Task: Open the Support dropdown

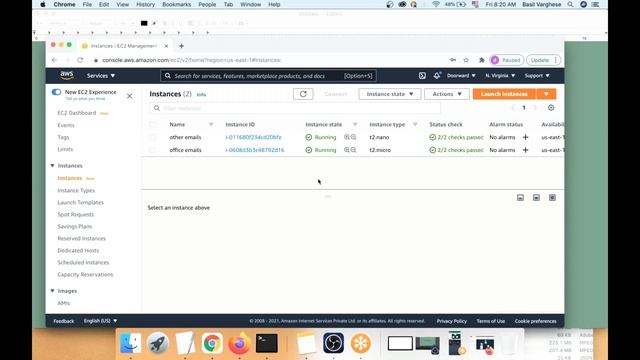Action: tap(537, 76)
